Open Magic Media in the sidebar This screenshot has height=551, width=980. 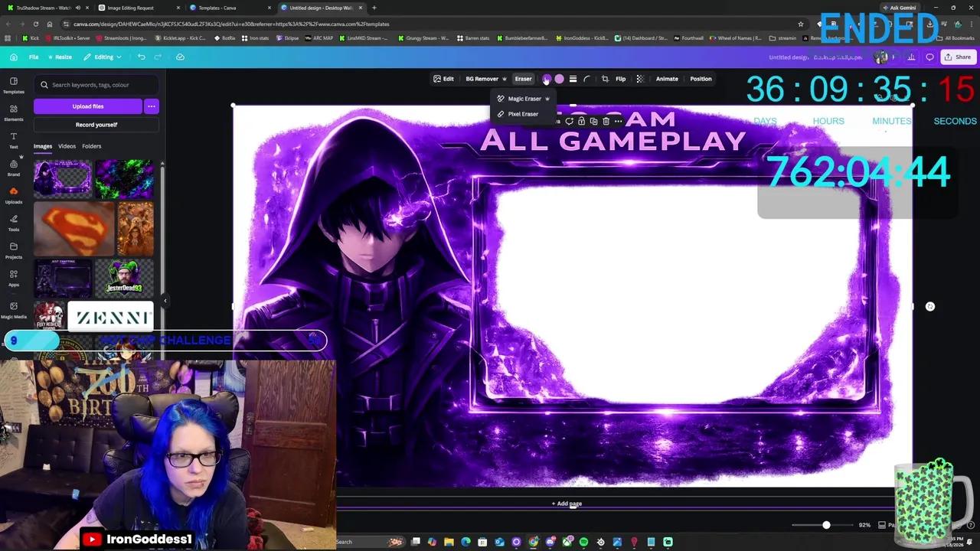(13, 309)
